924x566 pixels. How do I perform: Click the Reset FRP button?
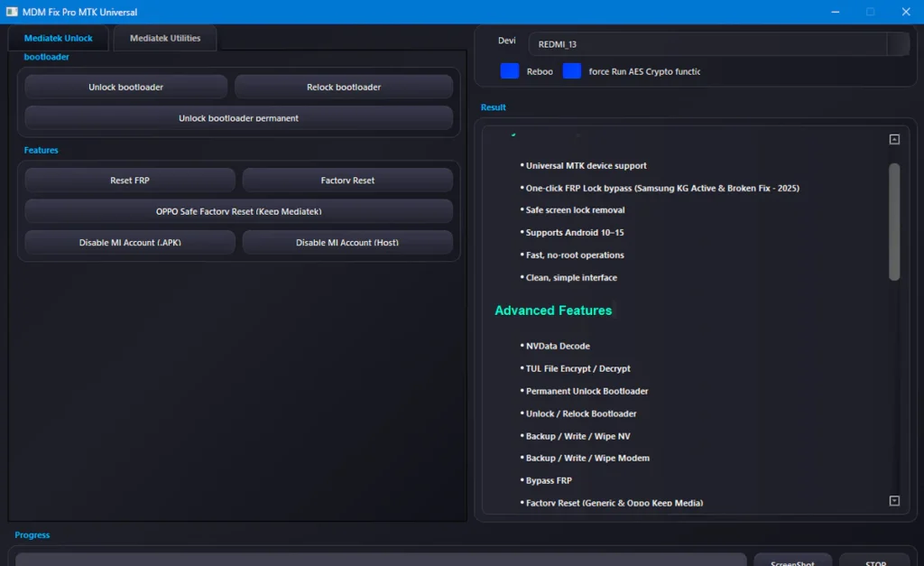pyautogui.click(x=130, y=181)
